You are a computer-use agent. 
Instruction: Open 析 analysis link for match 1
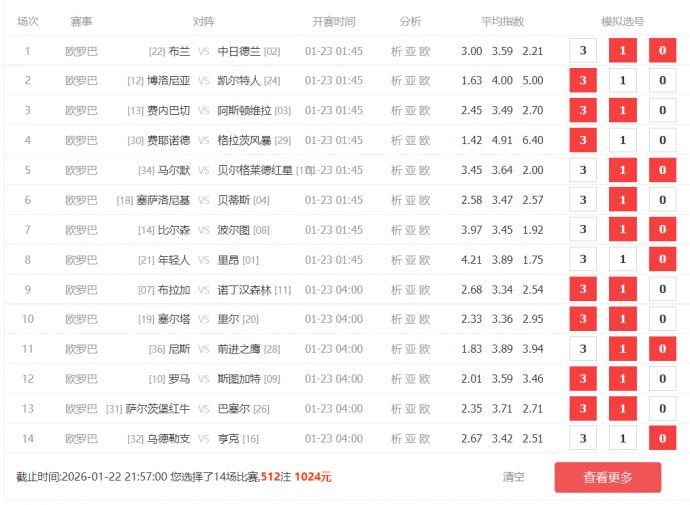click(x=396, y=51)
